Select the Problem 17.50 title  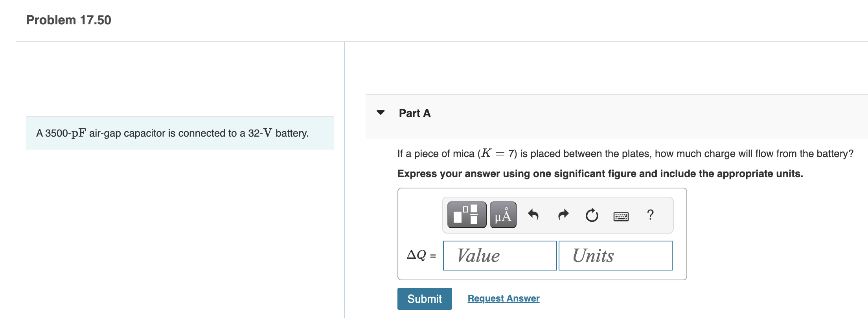pos(68,20)
